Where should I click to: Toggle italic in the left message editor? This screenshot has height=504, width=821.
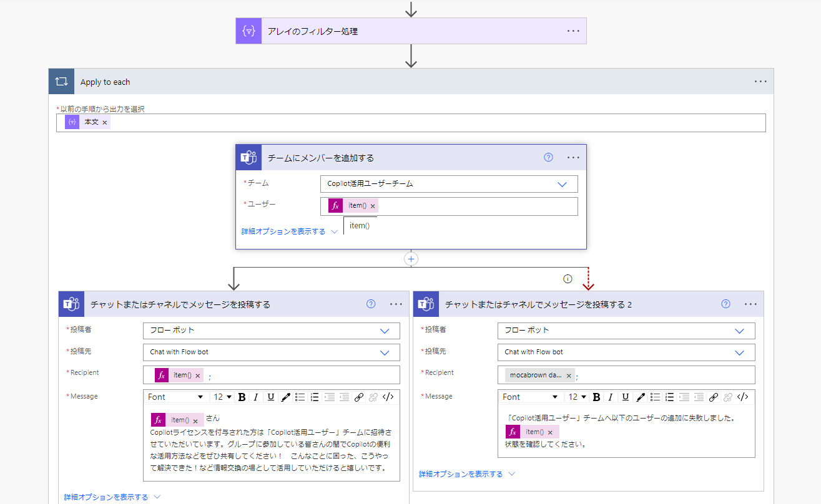(256, 397)
